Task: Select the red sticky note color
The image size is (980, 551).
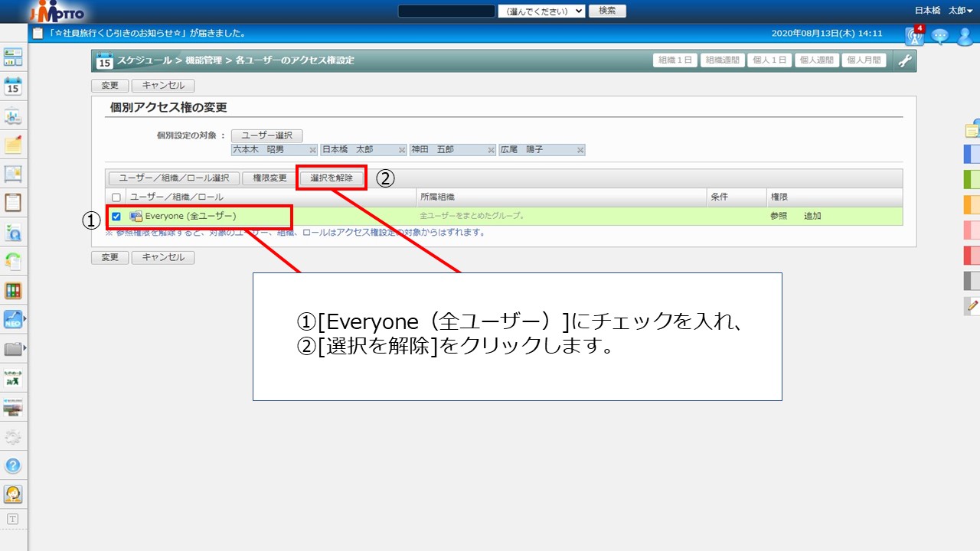Action: tap(972, 255)
